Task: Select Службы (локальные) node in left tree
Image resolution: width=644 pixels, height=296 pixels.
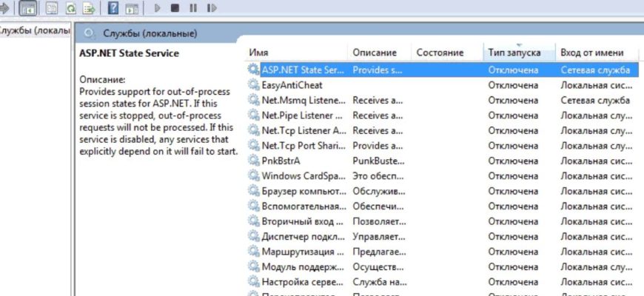Action: pyautogui.click(x=36, y=31)
